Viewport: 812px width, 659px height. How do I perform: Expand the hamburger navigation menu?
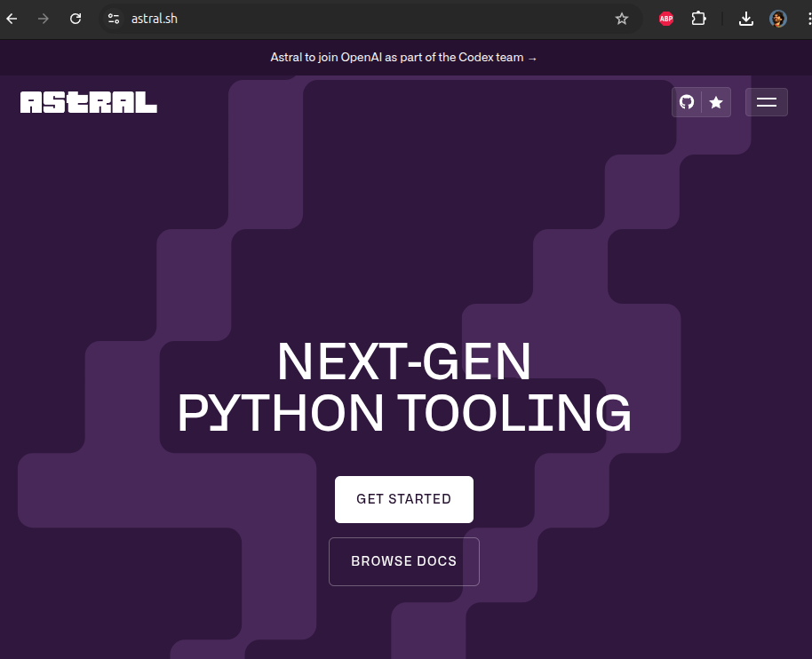coord(766,102)
